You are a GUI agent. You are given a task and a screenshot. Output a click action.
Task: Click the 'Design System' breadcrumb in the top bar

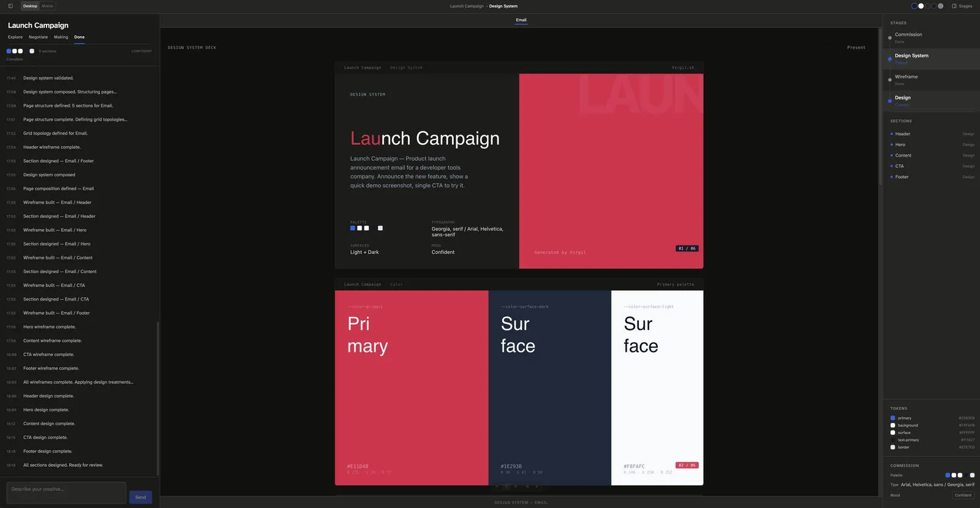point(503,6)
